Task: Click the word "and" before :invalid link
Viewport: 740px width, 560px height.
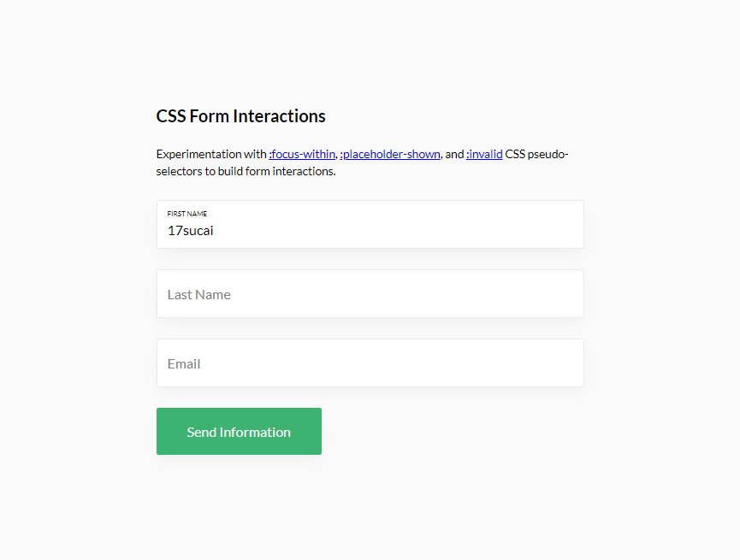Action: (453, 155)
